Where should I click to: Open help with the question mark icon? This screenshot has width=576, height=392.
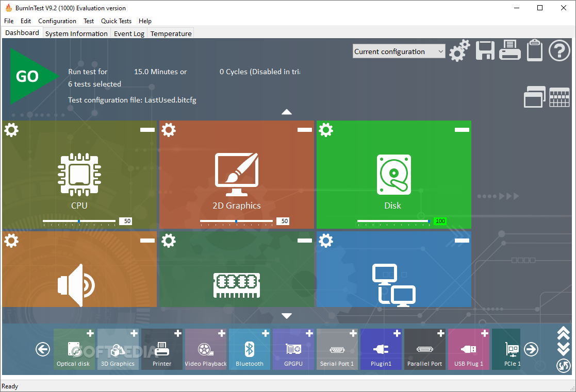tap(559, 50)
